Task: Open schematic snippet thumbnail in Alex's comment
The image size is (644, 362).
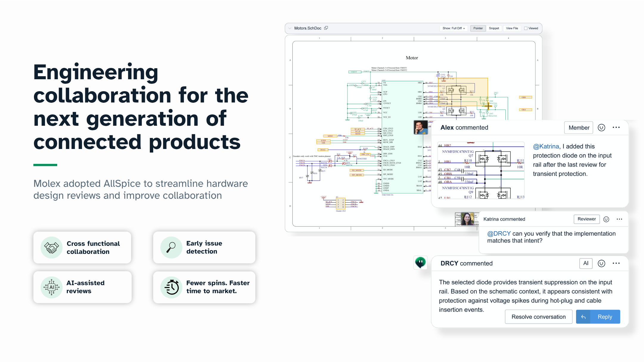Action: point(481,170)
